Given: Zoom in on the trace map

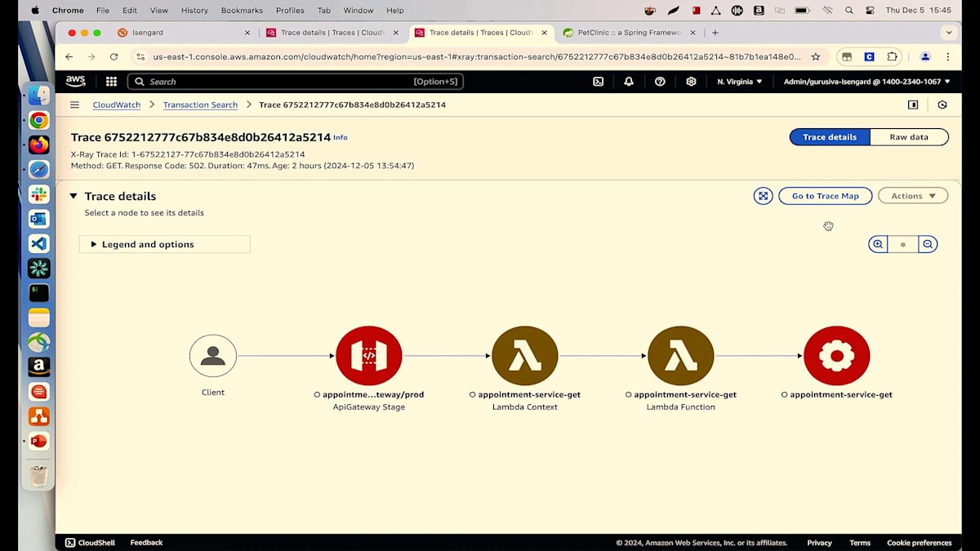Looking at the screenshot, I should (x=878, y=244).
